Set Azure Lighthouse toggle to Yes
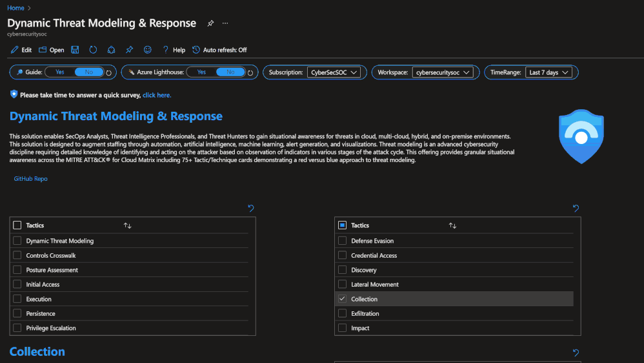The image size is (644, 363). point(201,72)
